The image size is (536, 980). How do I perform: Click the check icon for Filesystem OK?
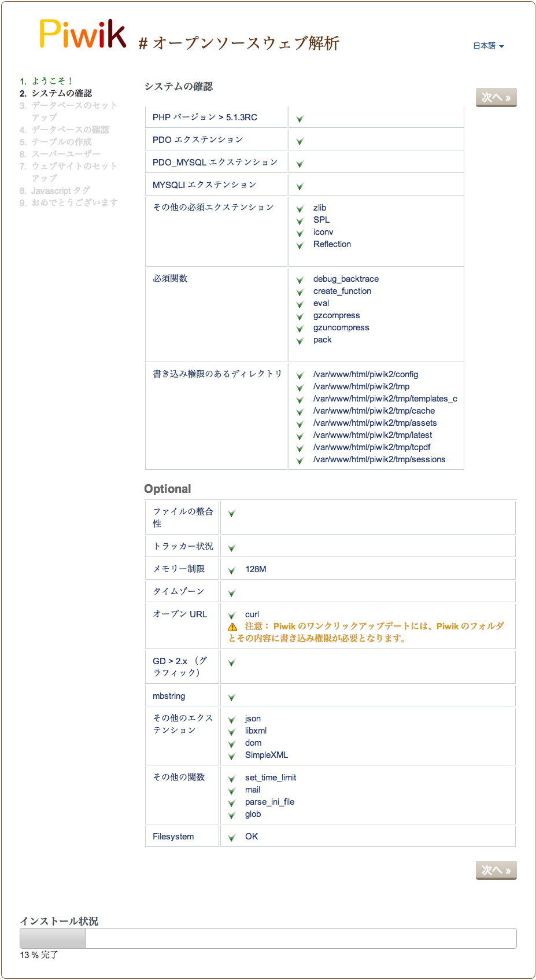click(232, 838)
